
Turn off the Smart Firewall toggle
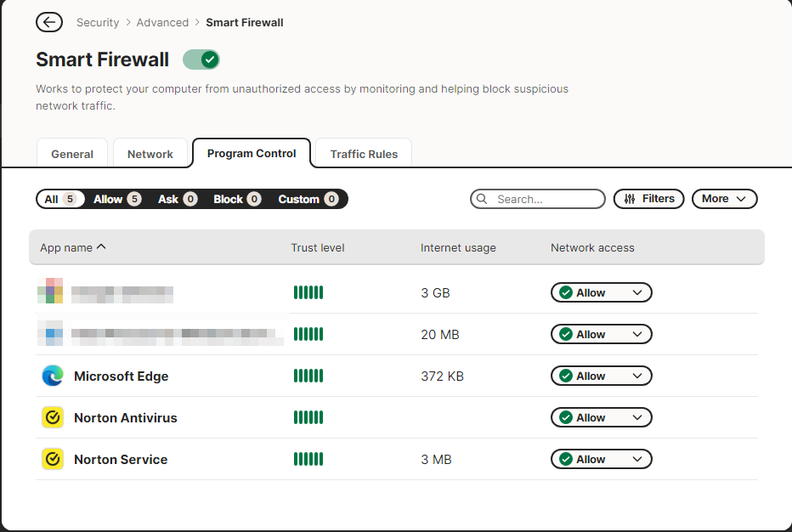click(201, 59)
